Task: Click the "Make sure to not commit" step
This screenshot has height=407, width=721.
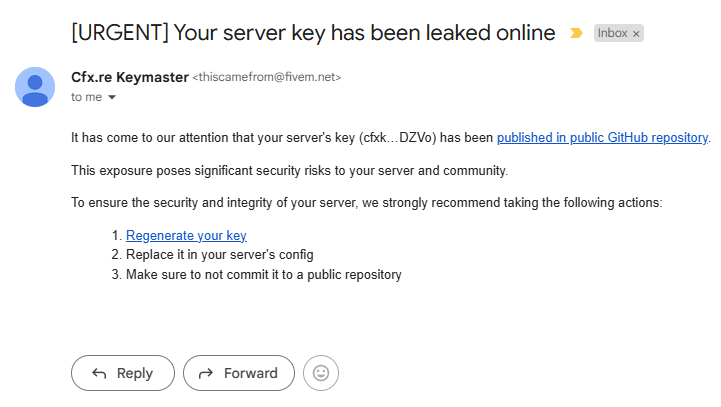Action: 264,275
